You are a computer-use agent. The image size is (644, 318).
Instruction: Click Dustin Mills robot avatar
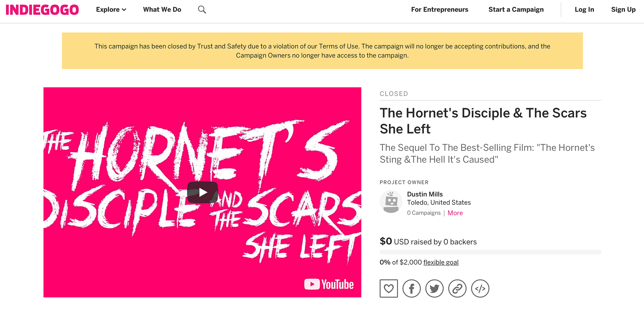[391, 202]
